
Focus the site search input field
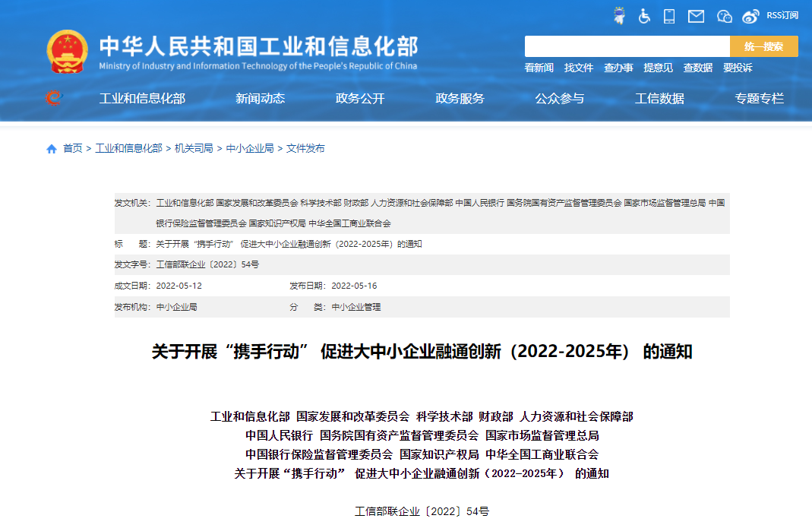point(627,46)
